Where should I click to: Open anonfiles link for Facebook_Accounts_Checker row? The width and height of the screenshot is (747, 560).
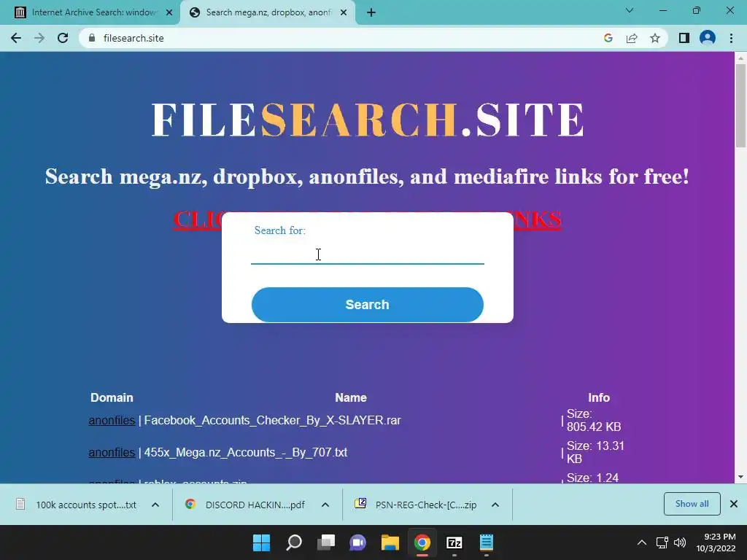112,421
